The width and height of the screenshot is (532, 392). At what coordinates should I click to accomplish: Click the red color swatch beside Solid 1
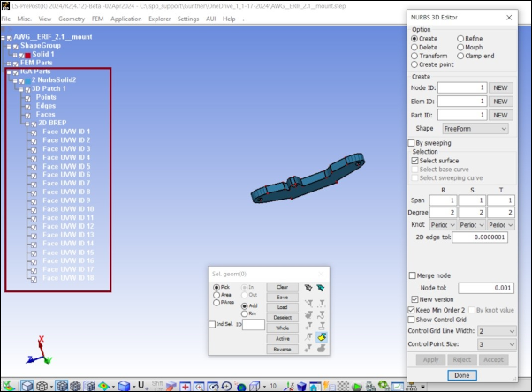27,55
